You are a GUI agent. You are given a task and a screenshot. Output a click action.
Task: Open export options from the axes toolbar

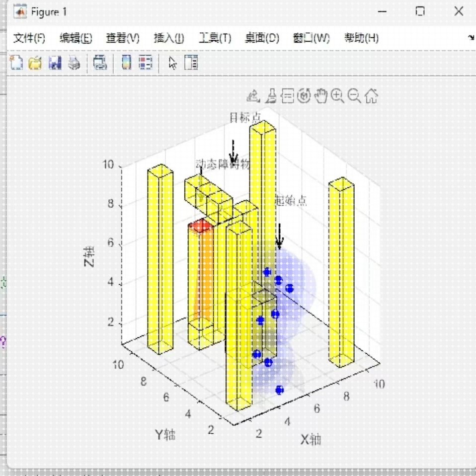[x=252, y=96]
